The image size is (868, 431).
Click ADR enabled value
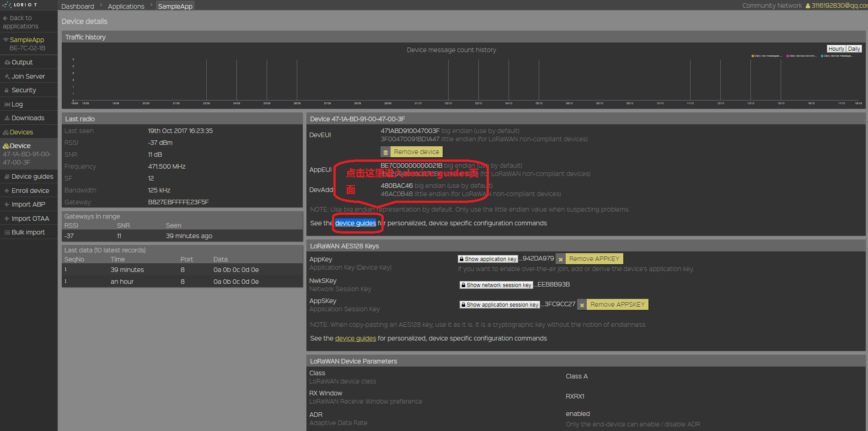tap(578, 414)
